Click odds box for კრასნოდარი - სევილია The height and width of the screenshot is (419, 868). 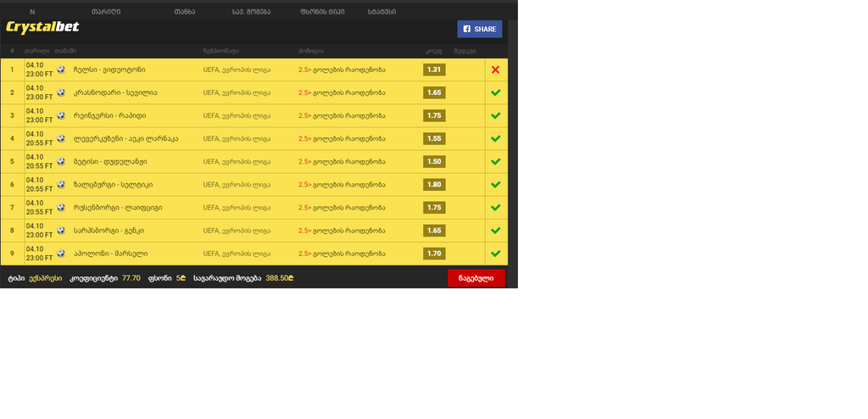click(434, 92)
